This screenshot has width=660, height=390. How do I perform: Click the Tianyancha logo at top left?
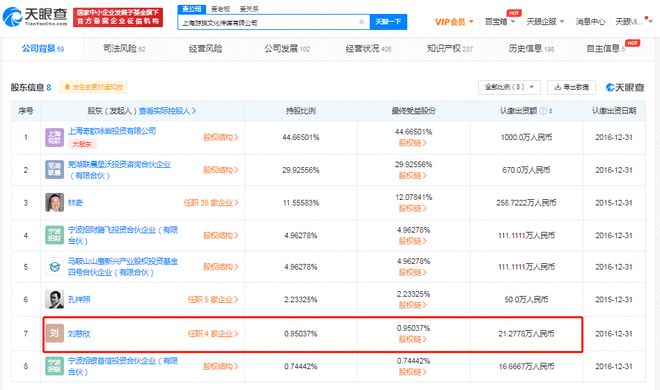(35, 17)
